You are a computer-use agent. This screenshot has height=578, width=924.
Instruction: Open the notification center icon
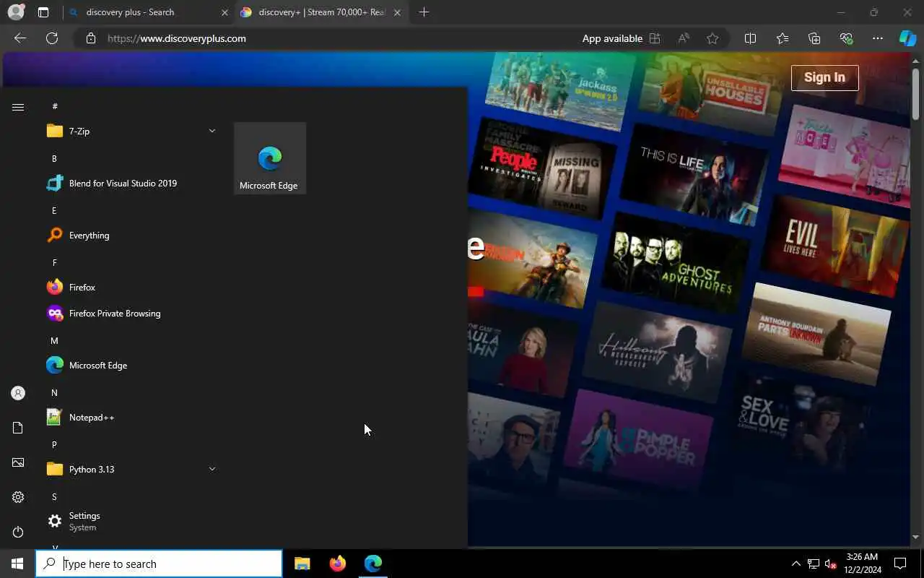coord(900,564)
